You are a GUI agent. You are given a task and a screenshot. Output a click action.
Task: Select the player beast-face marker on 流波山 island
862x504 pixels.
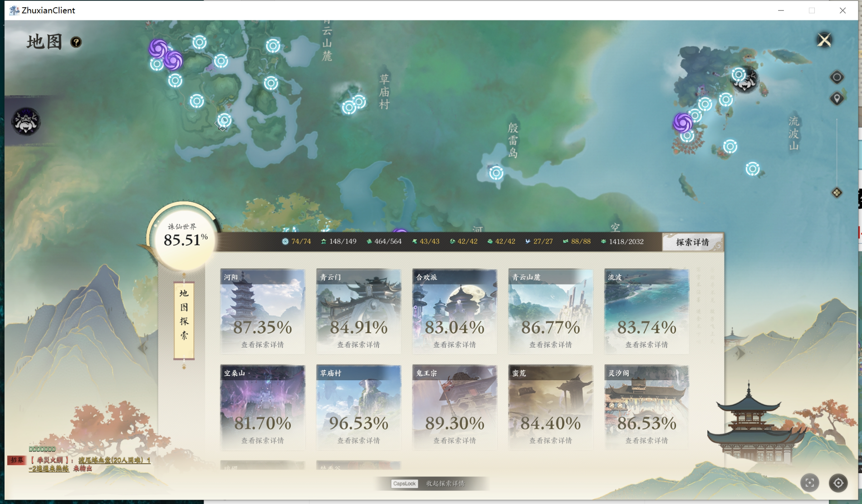pyautogui.click(x=746, y=81)
